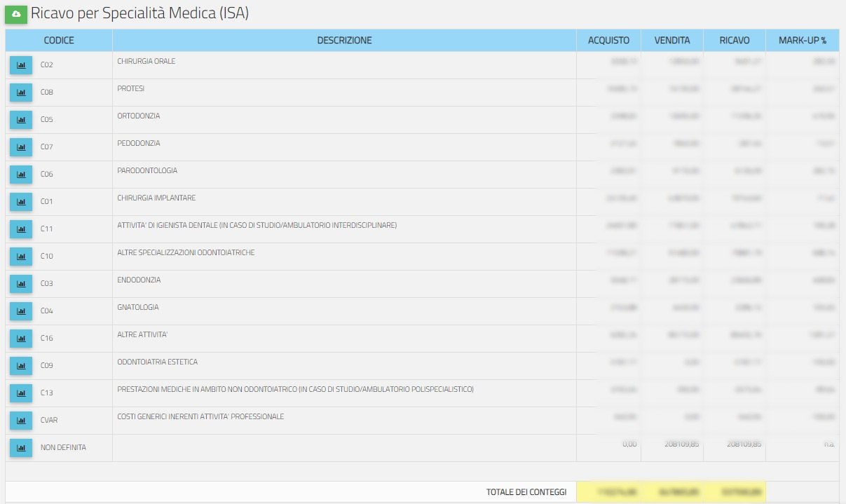Screen dimensions: 846x504
Task: Open chart for C08 Protesi row
Action: coord(21,93)
